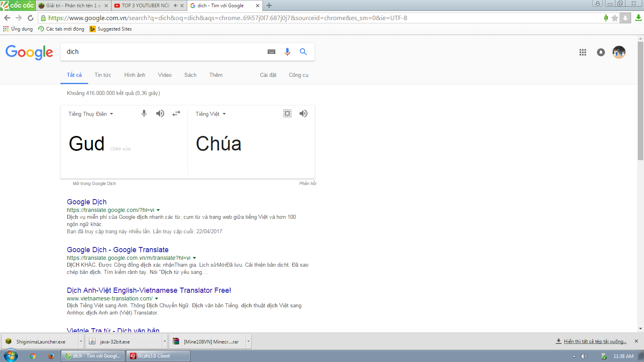Image resolution: width=644 pixels, height=362 pixels.
Task: Click Chỉnh sửa next to Gud
Action: [120, 149]
